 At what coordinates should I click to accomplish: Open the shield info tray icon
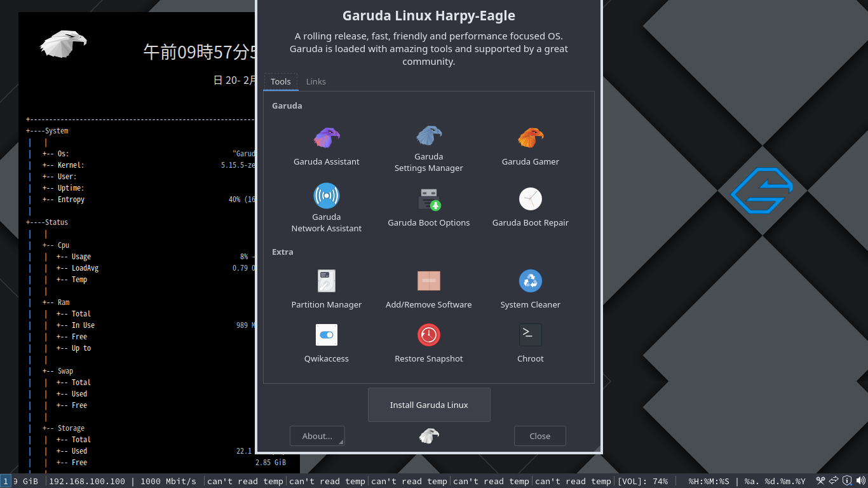tap(847, 481)
